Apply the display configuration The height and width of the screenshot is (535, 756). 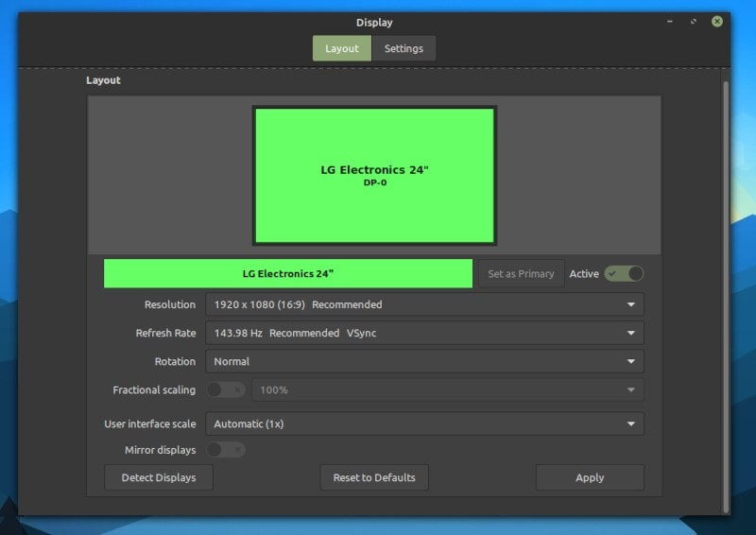point(590,477)
